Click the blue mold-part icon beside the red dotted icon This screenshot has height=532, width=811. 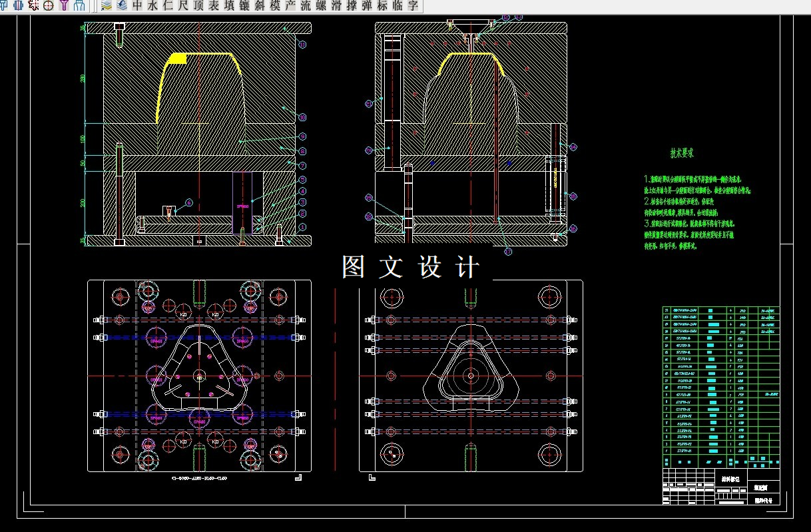(18, 5)
